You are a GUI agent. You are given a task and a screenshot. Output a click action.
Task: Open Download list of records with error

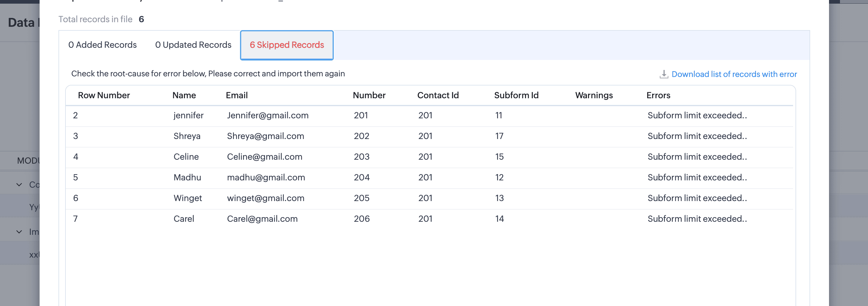[x=734, y=74]
